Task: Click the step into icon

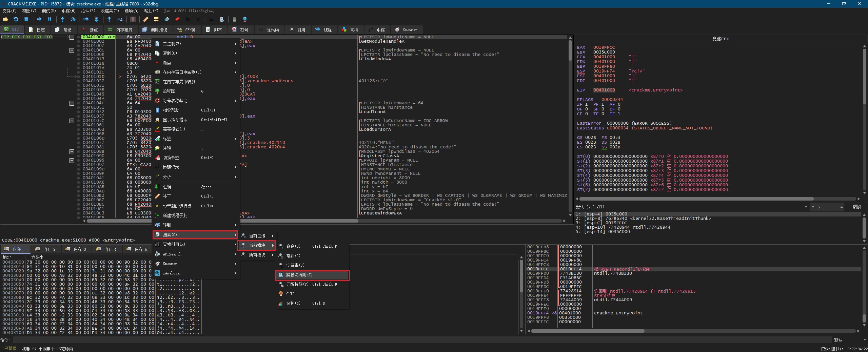Action: (62, 19)
